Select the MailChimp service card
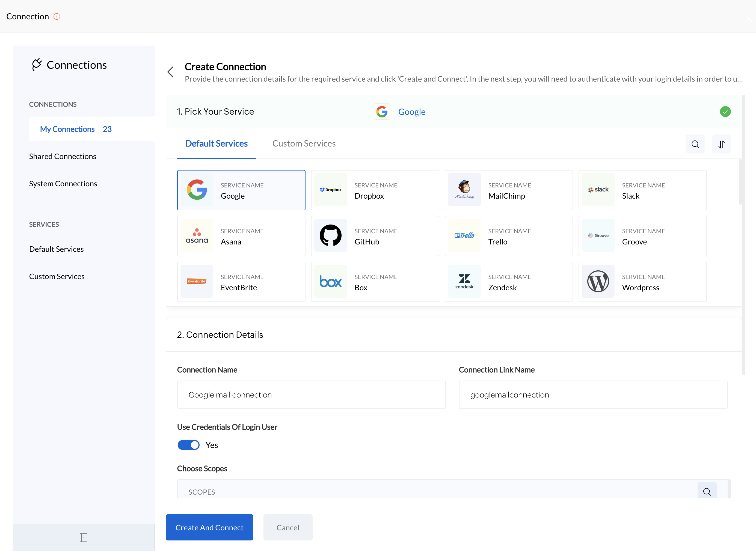Image resolution: width=756 pixels, height=553 pixels. [508, 190]
